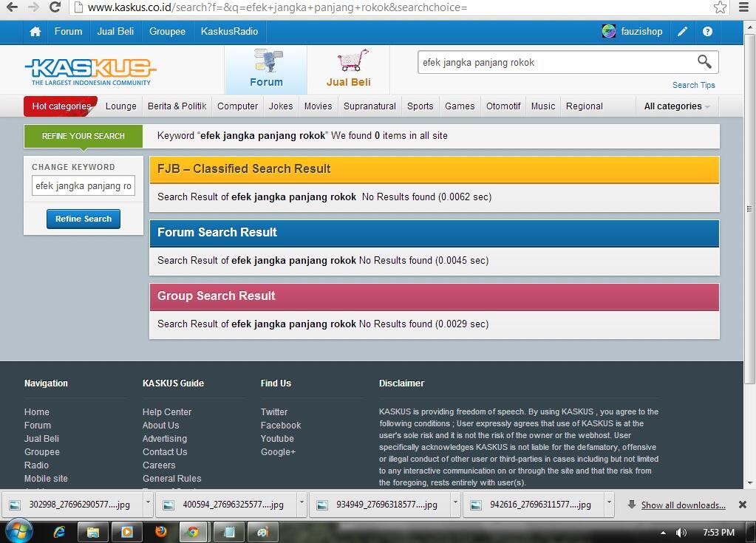Open the Music category
Image resolution: width=756 pixels, height=543 pixels.
[x=543, y=106]
